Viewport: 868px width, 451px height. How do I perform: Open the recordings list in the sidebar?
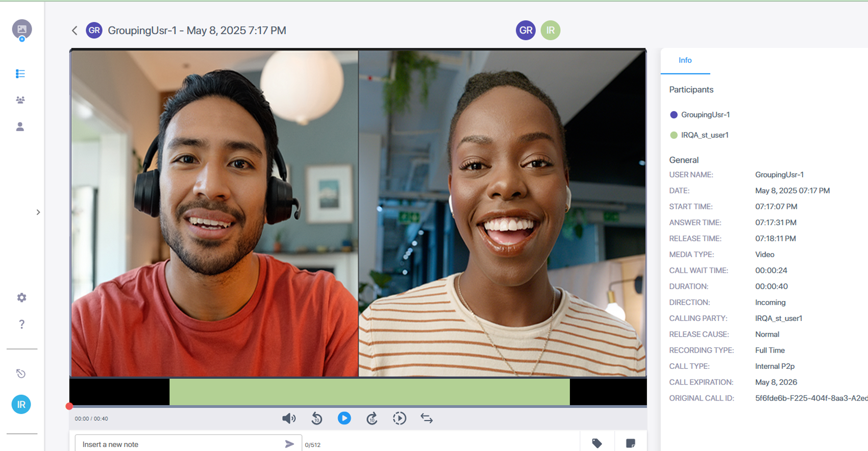[20, 74]
